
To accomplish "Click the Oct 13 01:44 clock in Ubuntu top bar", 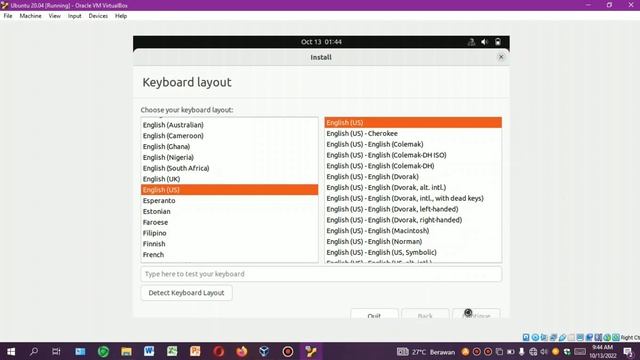I will [x=321, y=42].
